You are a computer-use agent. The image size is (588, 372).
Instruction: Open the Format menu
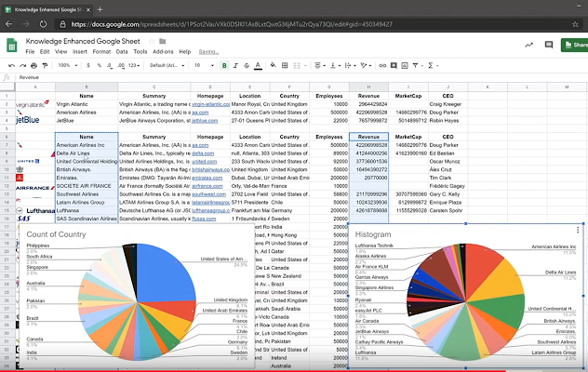[101, 52]
